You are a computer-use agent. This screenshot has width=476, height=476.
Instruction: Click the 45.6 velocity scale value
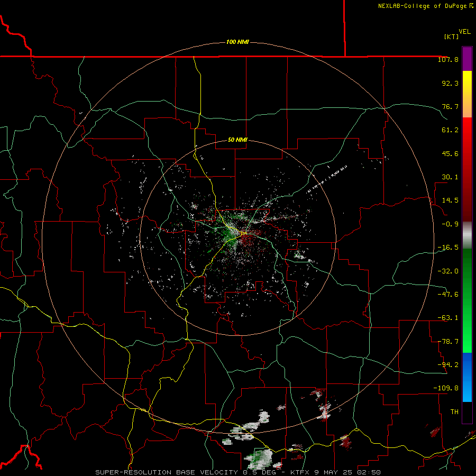pyautogui.click(x=450, y=153)
